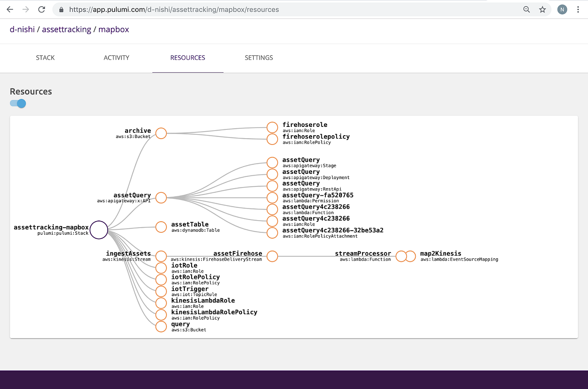The image size is (588, 389).
Task: Open the Chrome three-dot menu
Action: 578,9
